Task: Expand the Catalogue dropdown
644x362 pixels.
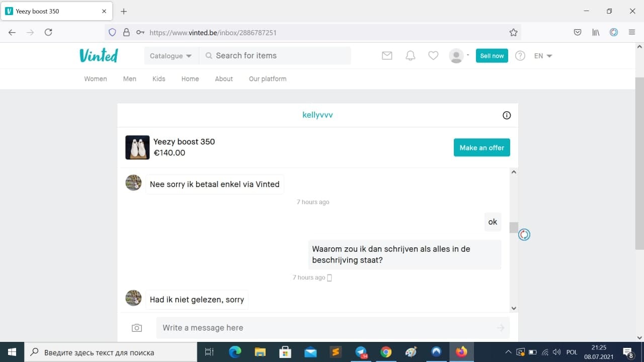Action: tap(171, 56)
